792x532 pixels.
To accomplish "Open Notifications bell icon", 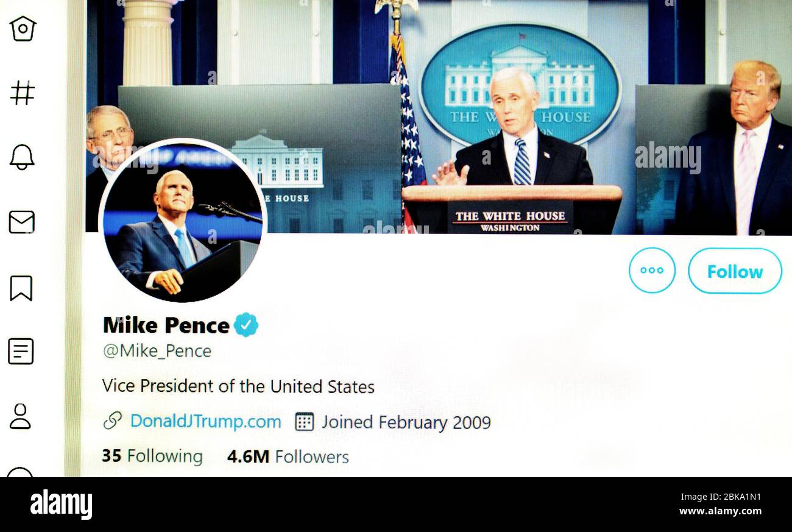I will tap(22, 157).
